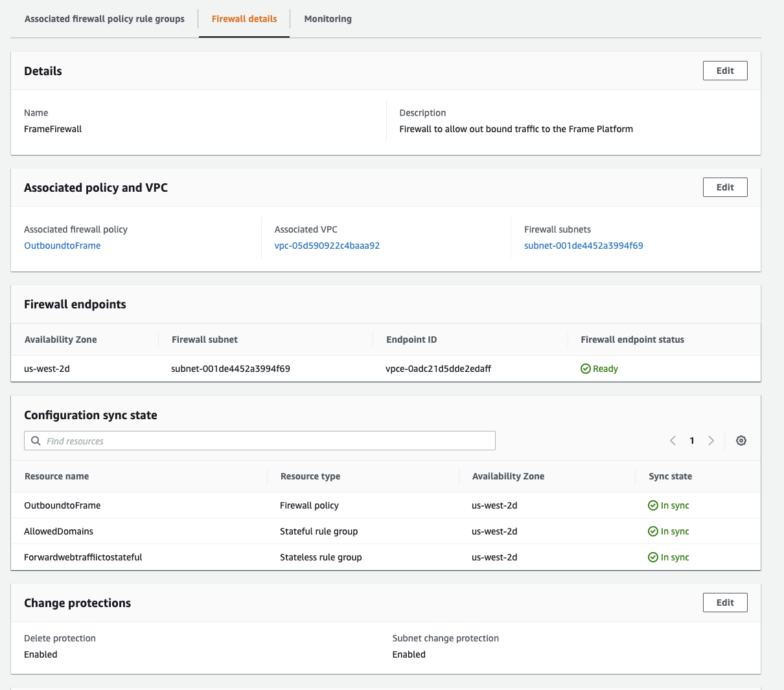The height and width of the screenshot is (690, 784).
Task: Switch to Associated firewall policy rule groups tab
Action: [x=104, y=19]
